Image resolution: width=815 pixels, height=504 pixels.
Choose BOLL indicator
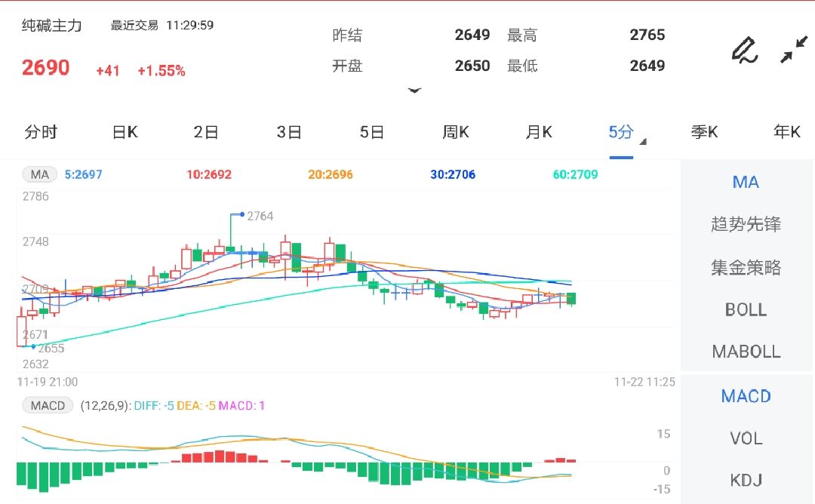coord(746,309)
